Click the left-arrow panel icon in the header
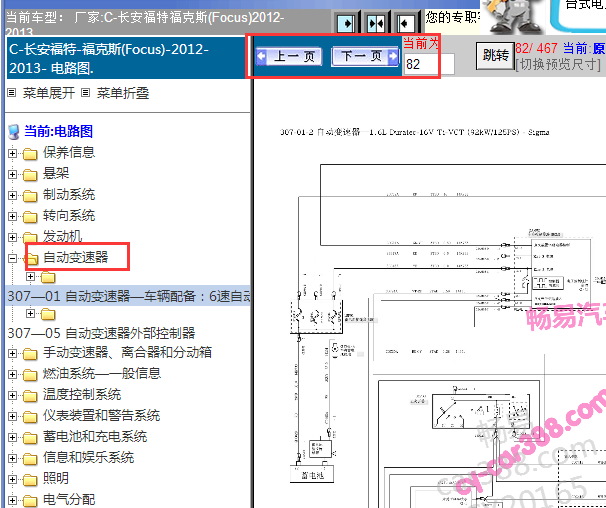 pos(405,24)
